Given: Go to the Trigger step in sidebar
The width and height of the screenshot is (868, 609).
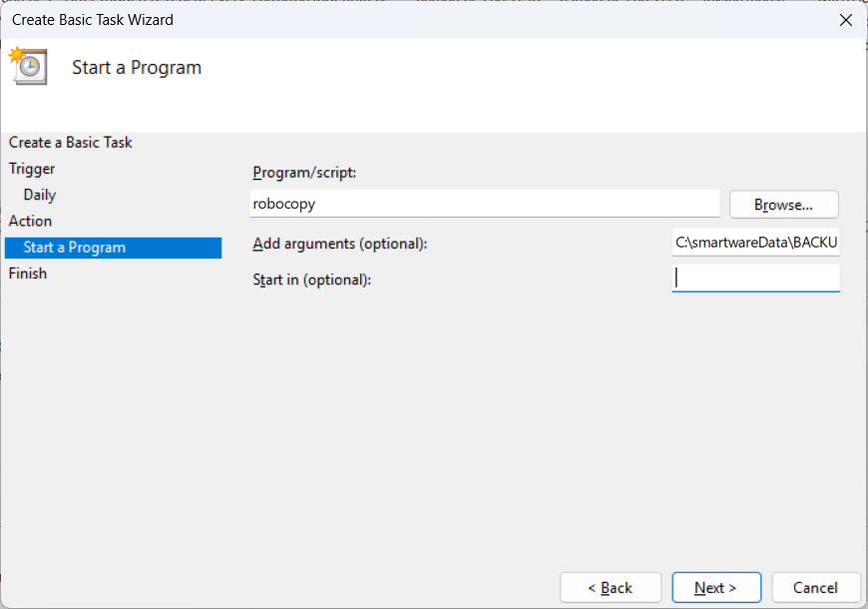Looking at the screenshot, I should click(x=32, y=169).
